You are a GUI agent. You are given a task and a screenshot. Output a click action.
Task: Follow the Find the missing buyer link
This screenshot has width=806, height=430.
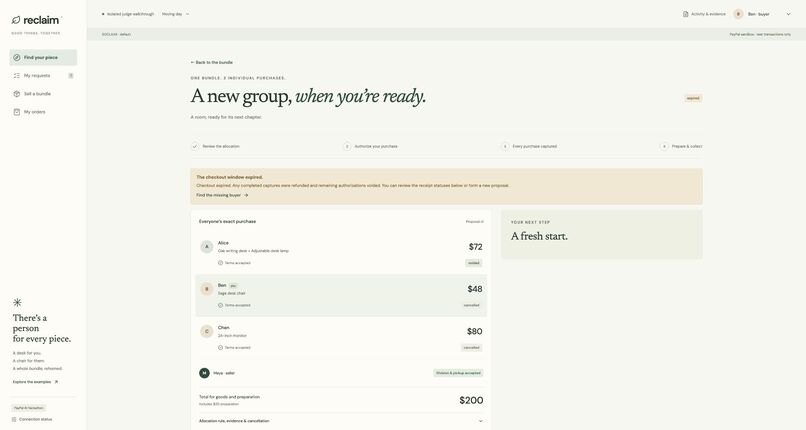click(222, 195)
